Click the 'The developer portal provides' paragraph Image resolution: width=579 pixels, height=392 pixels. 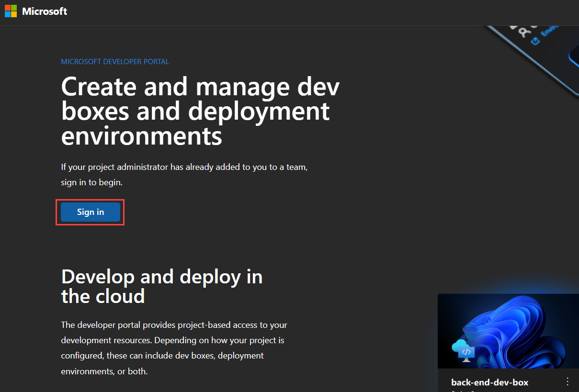coord(174,348)
